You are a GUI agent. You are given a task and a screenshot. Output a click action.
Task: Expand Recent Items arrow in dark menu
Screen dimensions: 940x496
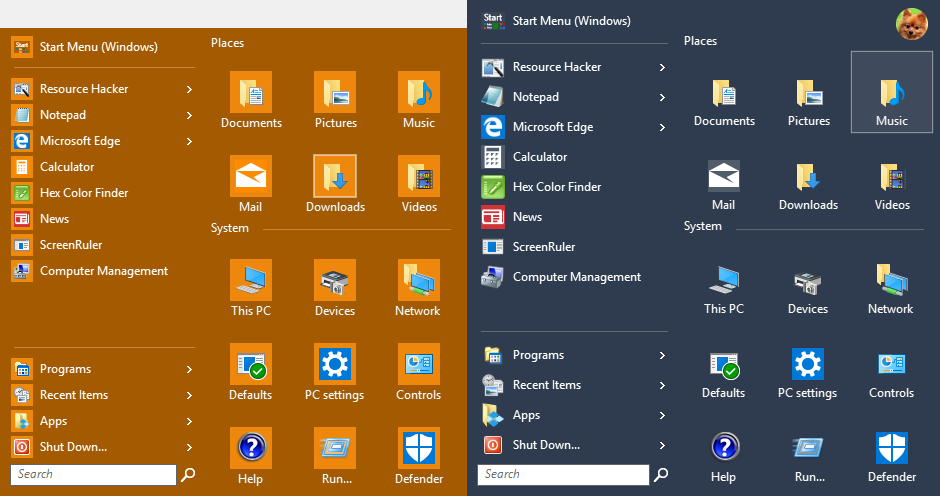[662, 386]
